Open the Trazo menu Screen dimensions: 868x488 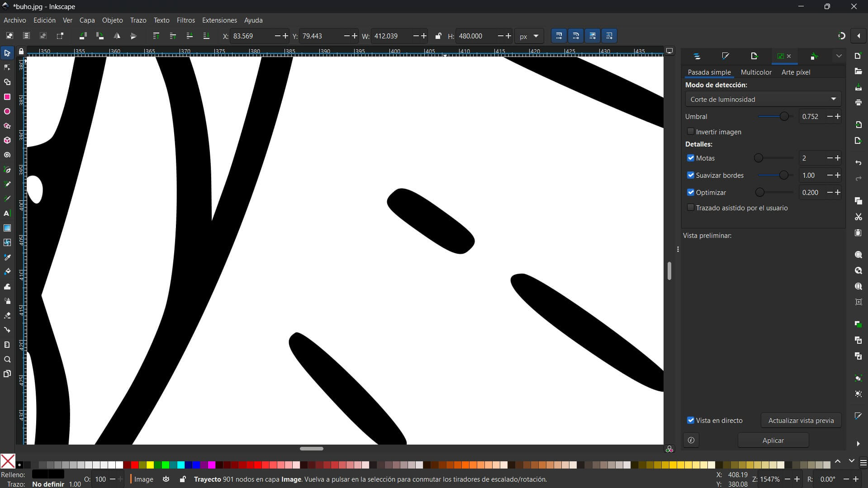point(138,20)
